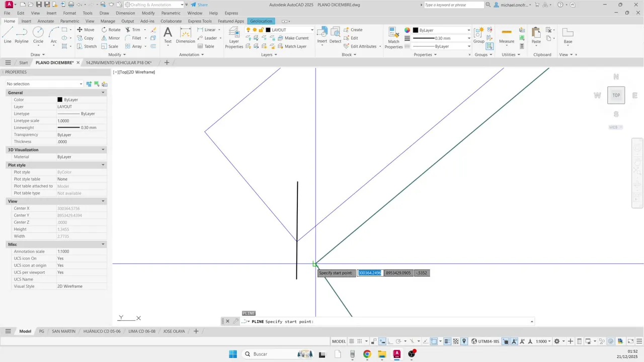Viewport: 644px width, 362px height.
Task: Click the Match Properties tool
Action: pyautogui.click(x=393, y=38)
